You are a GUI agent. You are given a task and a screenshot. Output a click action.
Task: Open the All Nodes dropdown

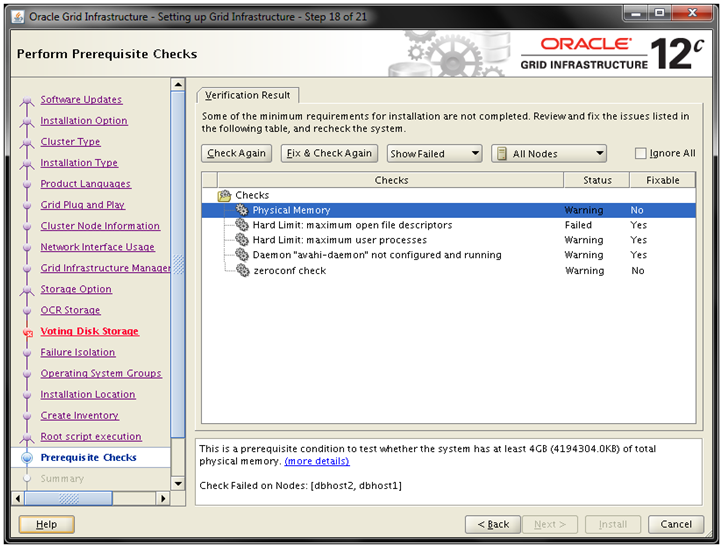[x=549, y=154]
